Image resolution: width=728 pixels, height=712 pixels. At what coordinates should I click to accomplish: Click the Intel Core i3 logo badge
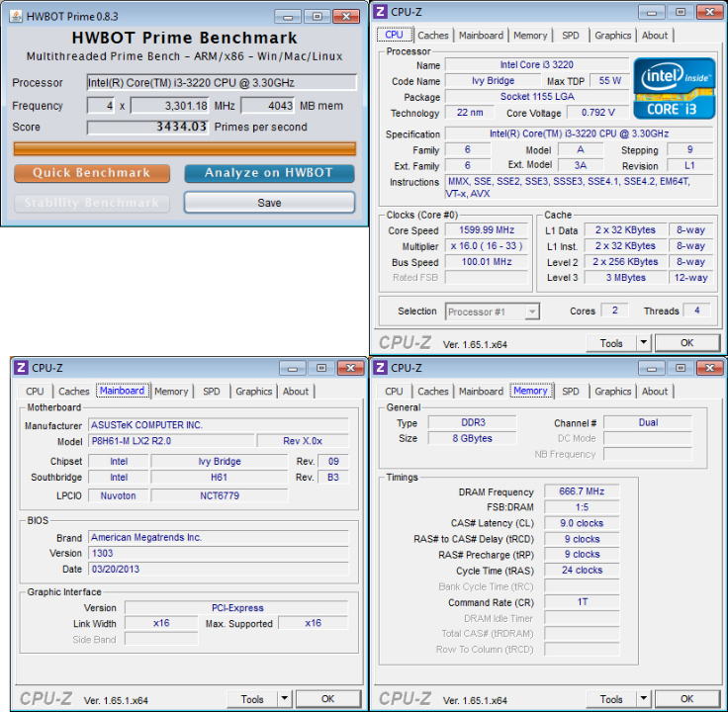(x=674, y=88)
